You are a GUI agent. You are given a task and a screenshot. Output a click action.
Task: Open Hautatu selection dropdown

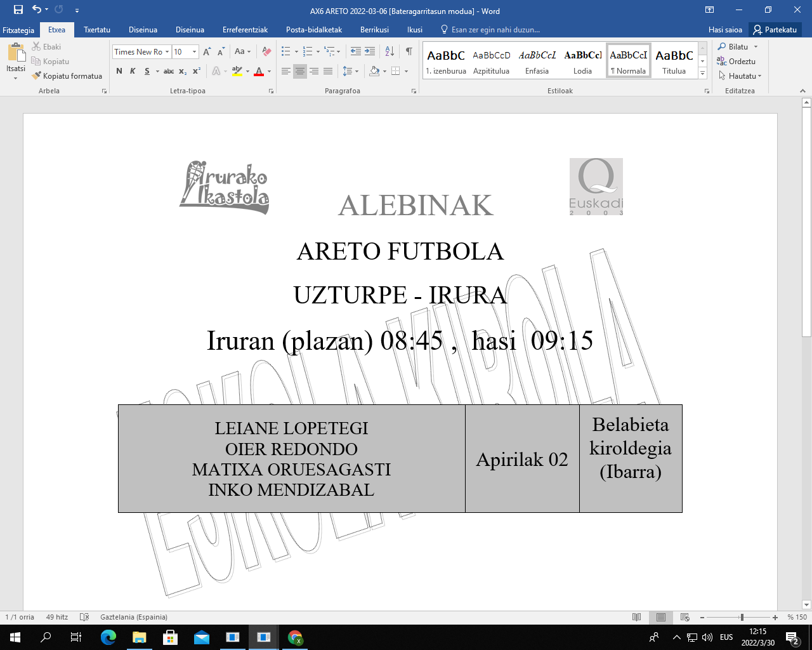[x=740, y=76]
